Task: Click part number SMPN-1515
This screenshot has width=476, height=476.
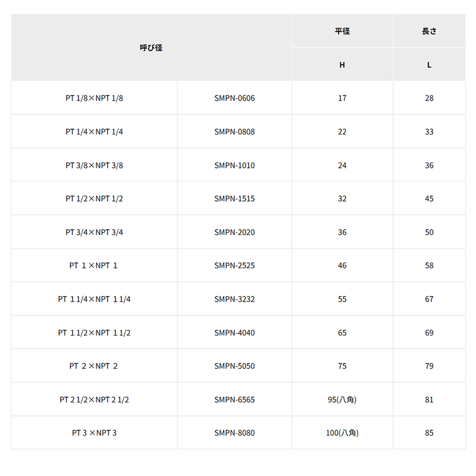Action: point(234,199)
